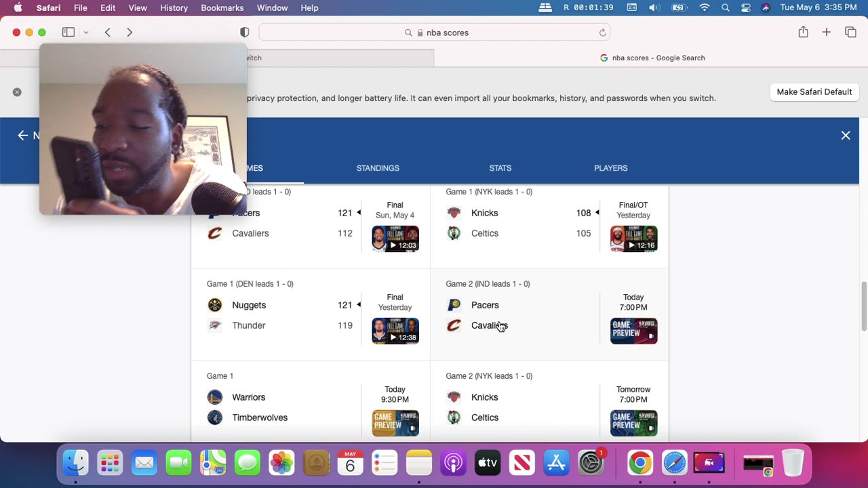
Task: Open Calendar showing May 6
Action: (x=350, y=464)
